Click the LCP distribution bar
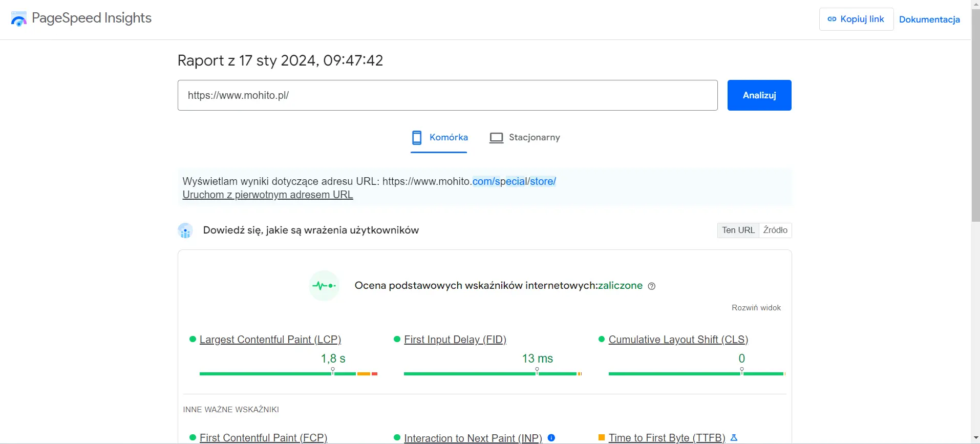The image size is (980, 444). click(288, 374)
